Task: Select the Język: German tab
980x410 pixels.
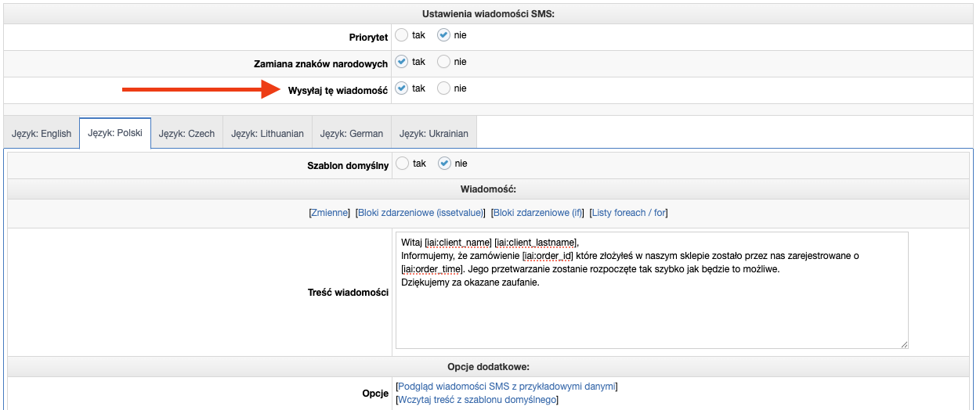Action: click(352, 134)
